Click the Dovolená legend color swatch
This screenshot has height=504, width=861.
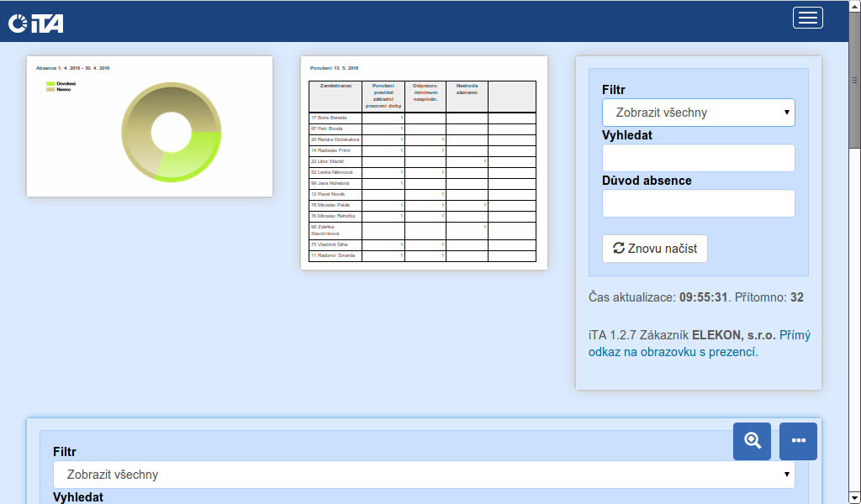pos(50,84)
